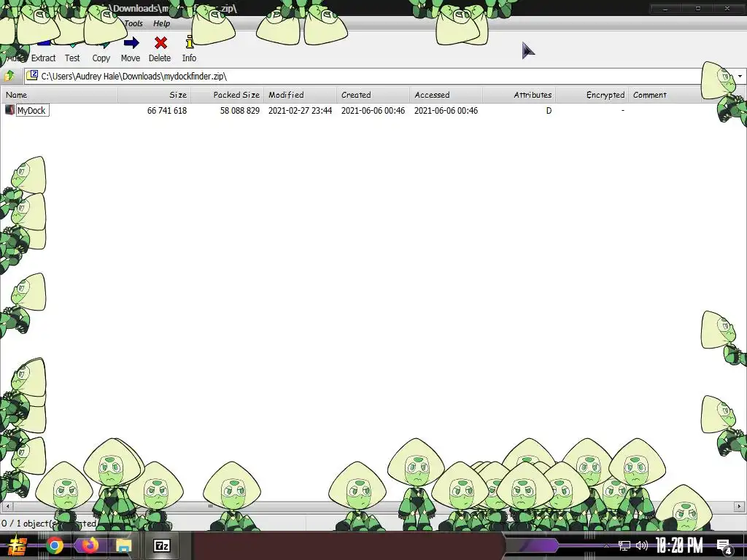Sort by the Modified column header

click(300, 95)
